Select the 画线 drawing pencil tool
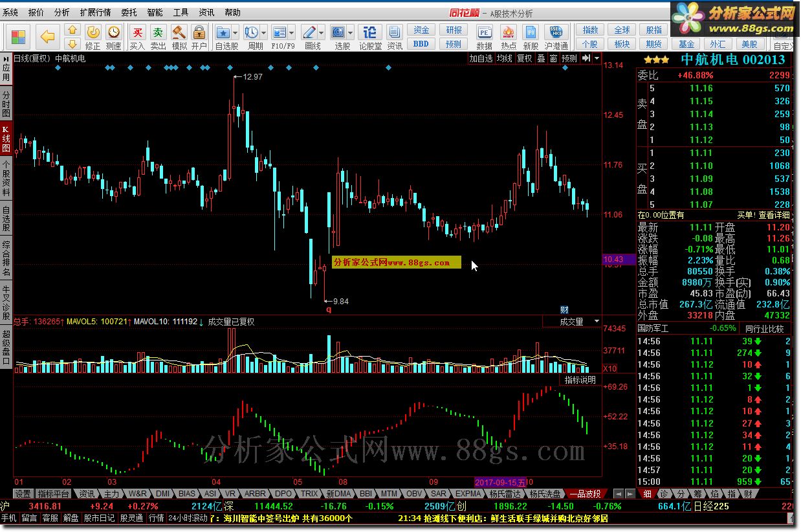The image size is (801, 532). click(309, 32)
